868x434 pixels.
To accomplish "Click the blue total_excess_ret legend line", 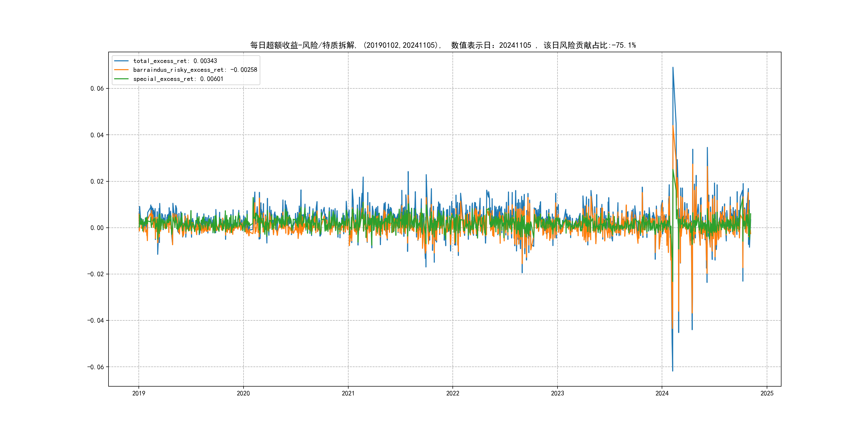I will 121,61.
